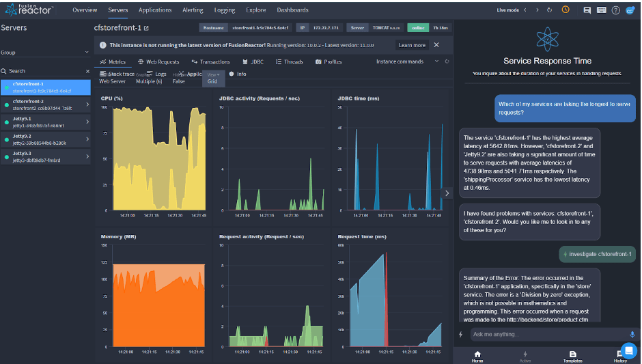Expand Jetty9.3 server entry chevron

(x=87, y=156)
